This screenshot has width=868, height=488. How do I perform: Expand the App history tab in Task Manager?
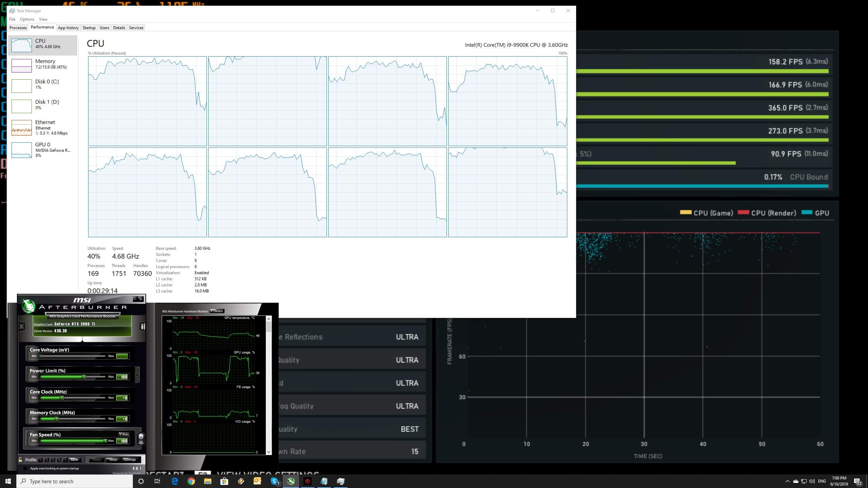pos(68,27)
